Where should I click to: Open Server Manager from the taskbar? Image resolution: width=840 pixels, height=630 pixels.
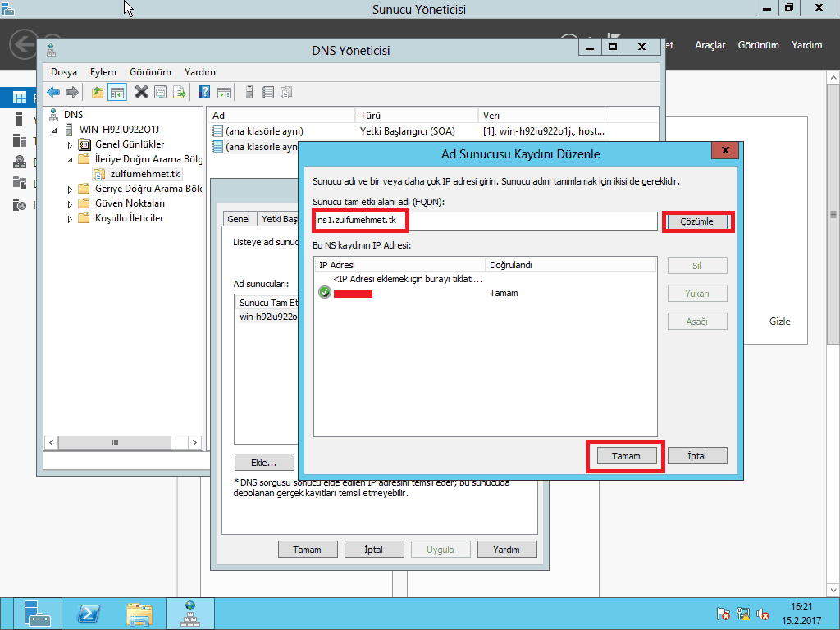coord(37,614)
